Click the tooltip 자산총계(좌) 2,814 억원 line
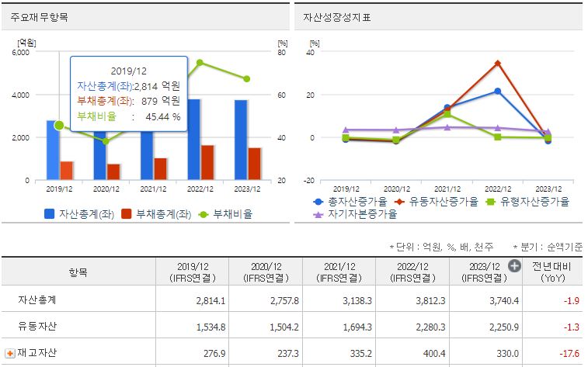 tap(129, 86)
